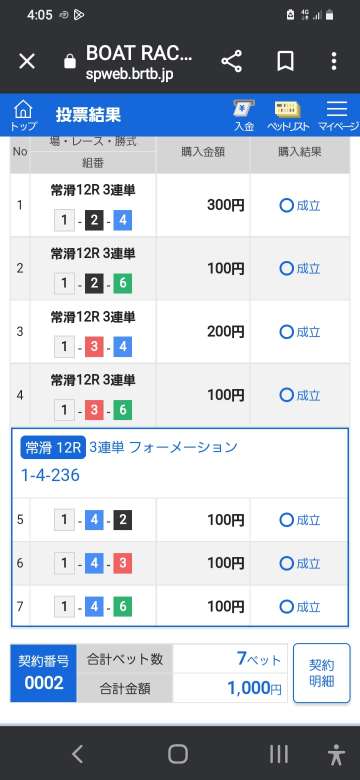This screenshot has width=360, height=780.
Task: Select the 常滑 12R formation badge
Action: [x=53, y=448]
